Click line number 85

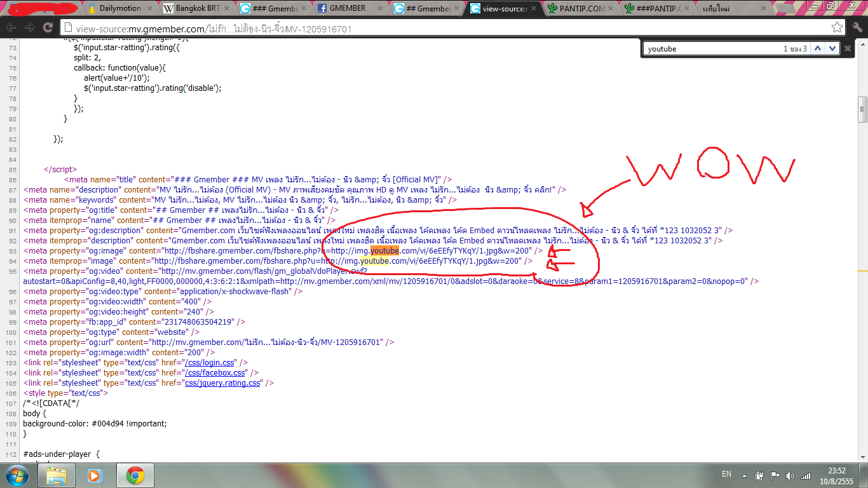coord(14,170)
